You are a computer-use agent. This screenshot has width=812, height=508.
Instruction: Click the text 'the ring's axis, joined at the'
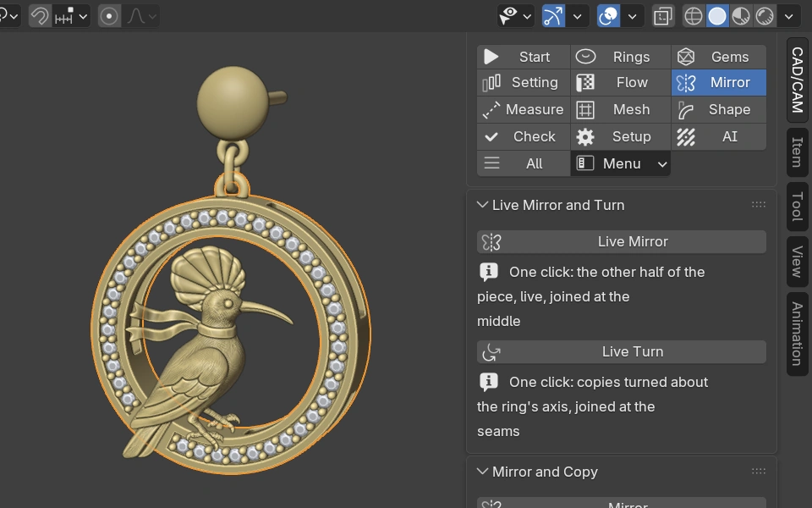[x=566, y=407]
